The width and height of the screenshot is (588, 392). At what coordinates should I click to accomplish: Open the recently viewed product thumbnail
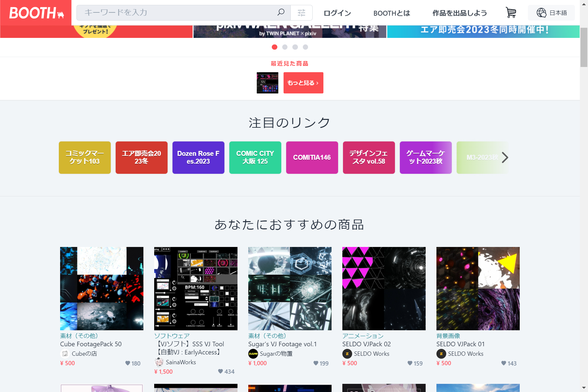[x=268, y=83]
